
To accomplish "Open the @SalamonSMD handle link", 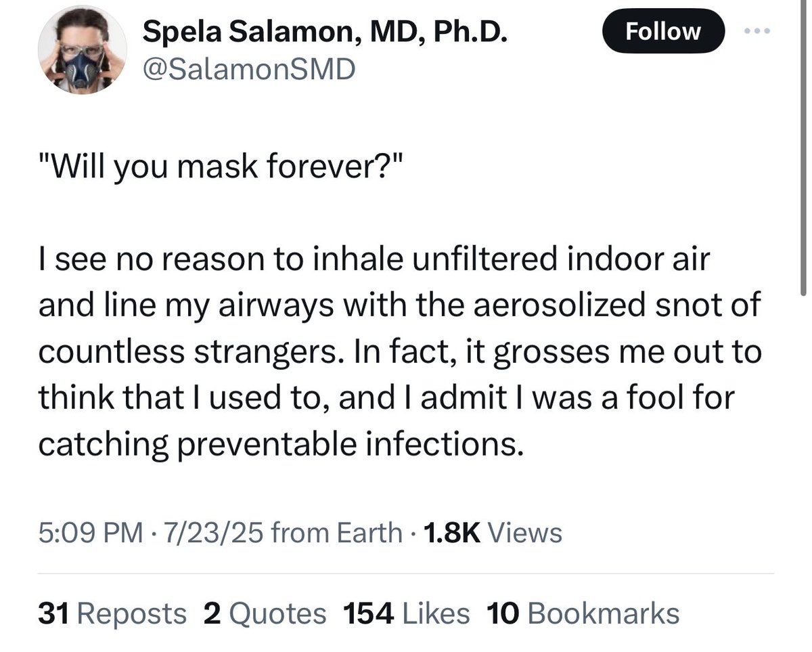I will (x=248, y=70).
